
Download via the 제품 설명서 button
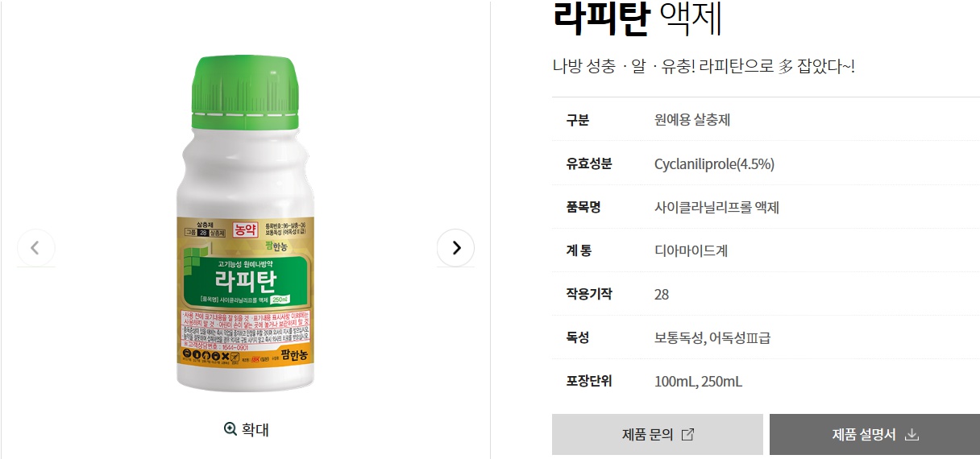point(874,435)
